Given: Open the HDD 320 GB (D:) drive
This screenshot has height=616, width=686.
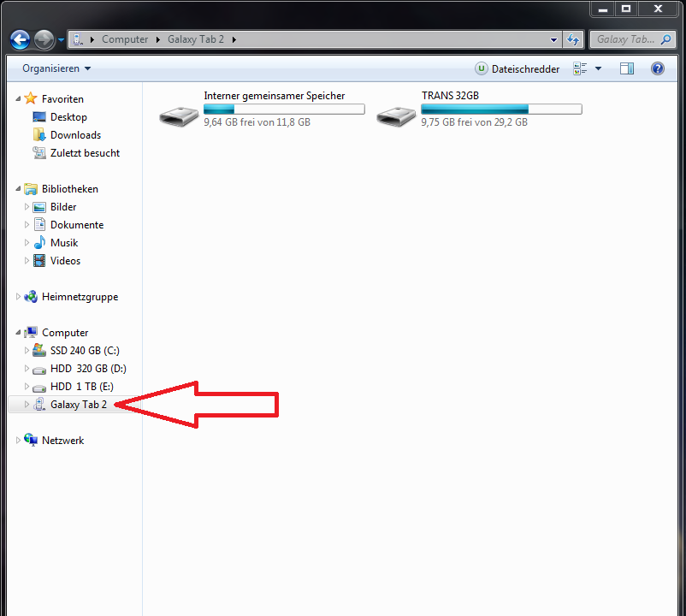Looking at the screenshot, I should pyautogui.click(x=88, y=369).
